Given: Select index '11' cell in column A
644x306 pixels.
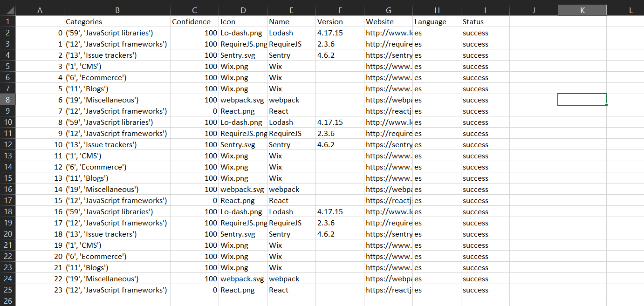Looking at the screenshot, I should [40, 156].
